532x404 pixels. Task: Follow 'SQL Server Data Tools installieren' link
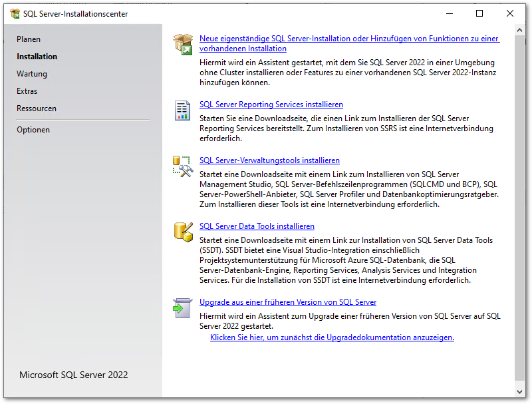[257, 226]
